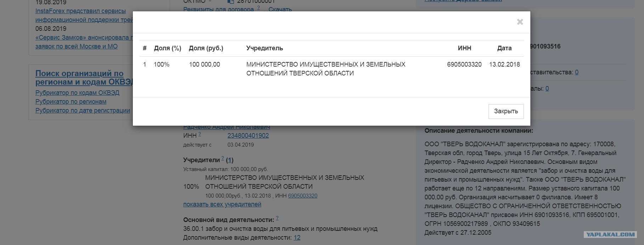Open Поиск организаций по регионам heading link
Viewport: 644px width, 245px height.
click(84, 78)
